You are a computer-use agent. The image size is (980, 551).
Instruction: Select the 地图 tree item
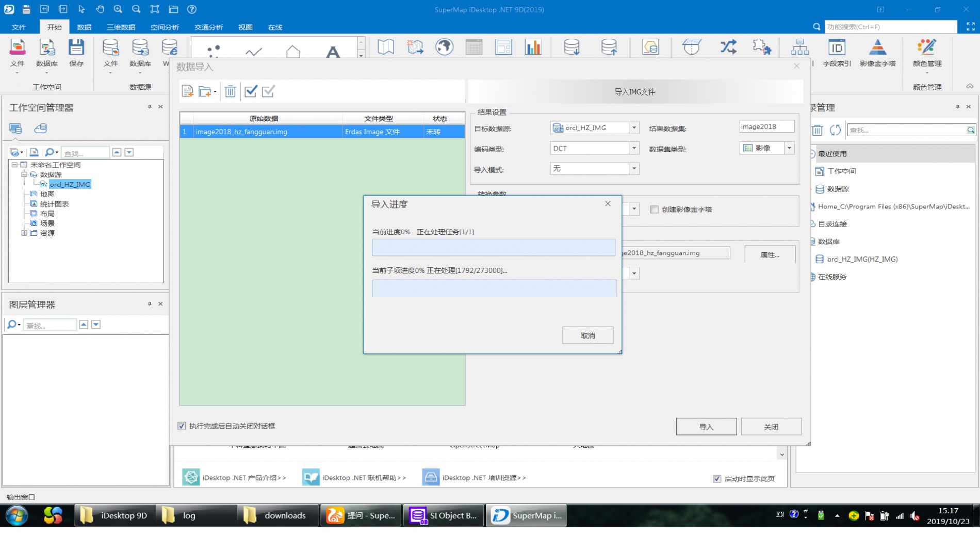click(x=47, y=194)
